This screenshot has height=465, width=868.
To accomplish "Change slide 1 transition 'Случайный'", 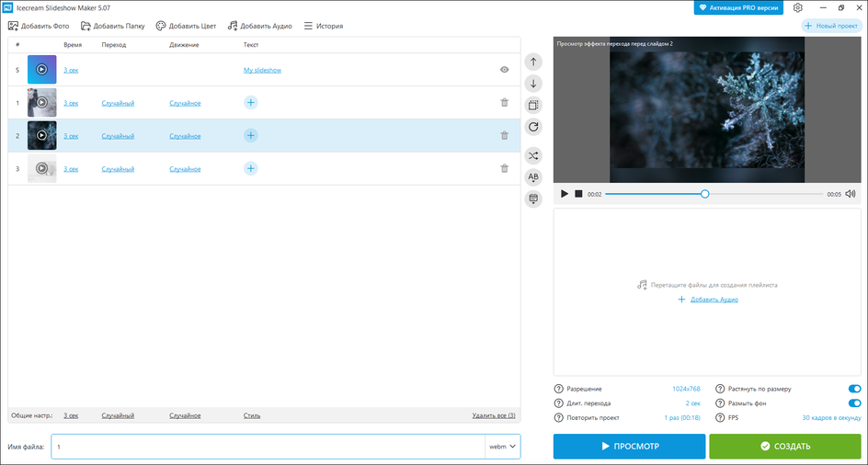I will coord(118,103).
